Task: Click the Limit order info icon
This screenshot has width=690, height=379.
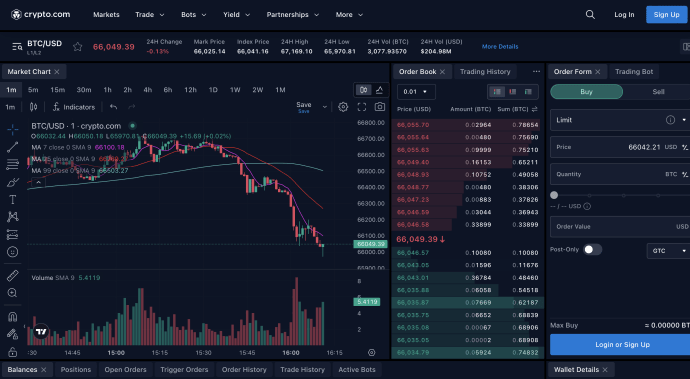Action: click(x=670, y=120)
